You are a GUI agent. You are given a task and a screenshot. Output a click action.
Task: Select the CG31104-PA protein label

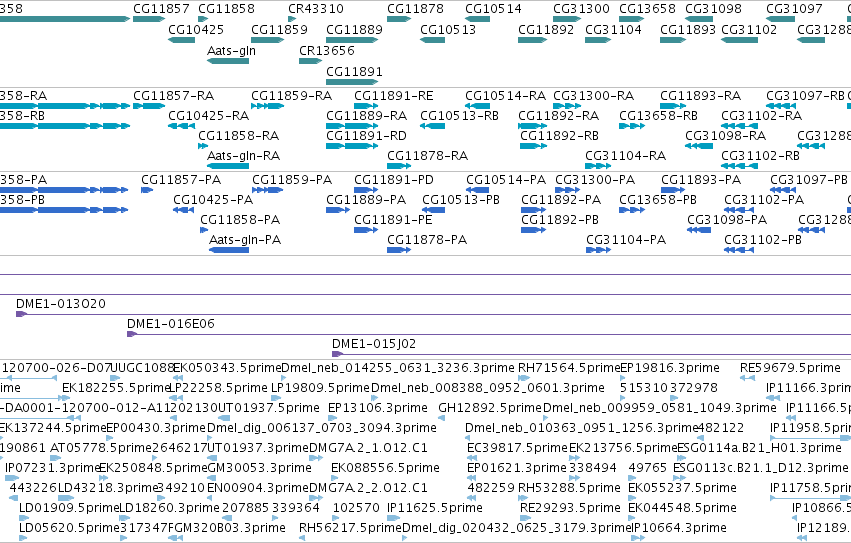pyautogui.click(x=626, y=240)
